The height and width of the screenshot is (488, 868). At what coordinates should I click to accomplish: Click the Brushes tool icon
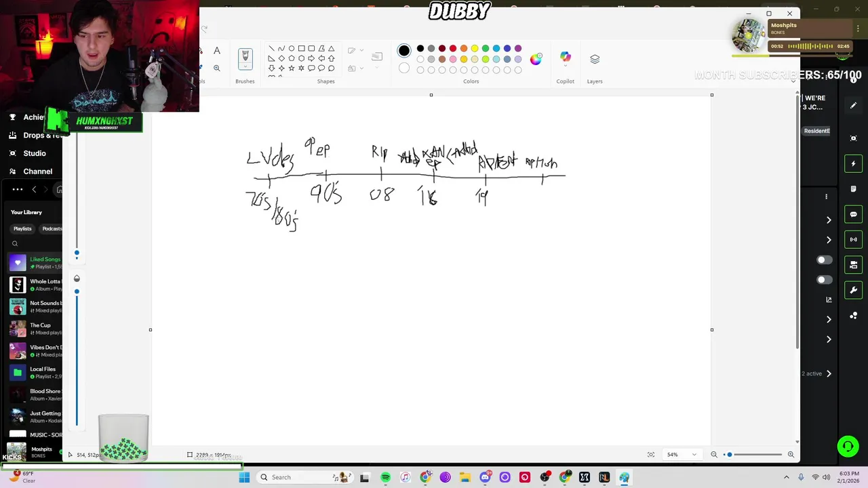(x=245, y=56)
